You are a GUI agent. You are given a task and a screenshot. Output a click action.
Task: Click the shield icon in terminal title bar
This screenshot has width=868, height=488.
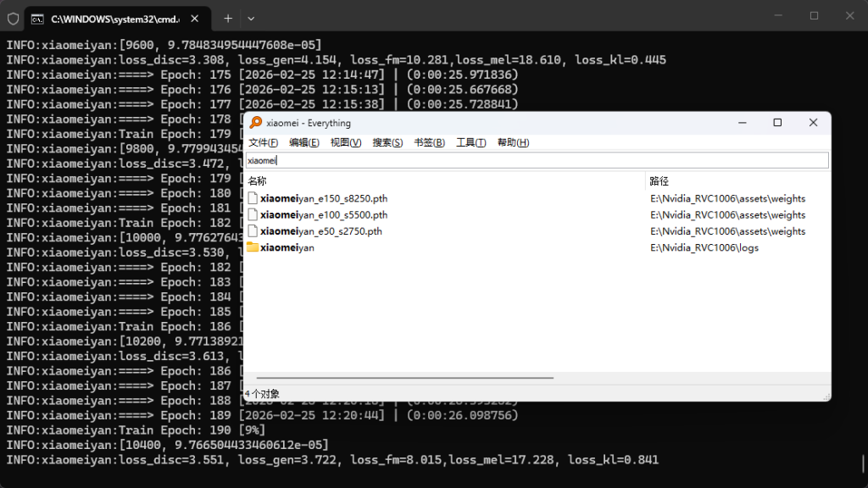click(13, 18)
